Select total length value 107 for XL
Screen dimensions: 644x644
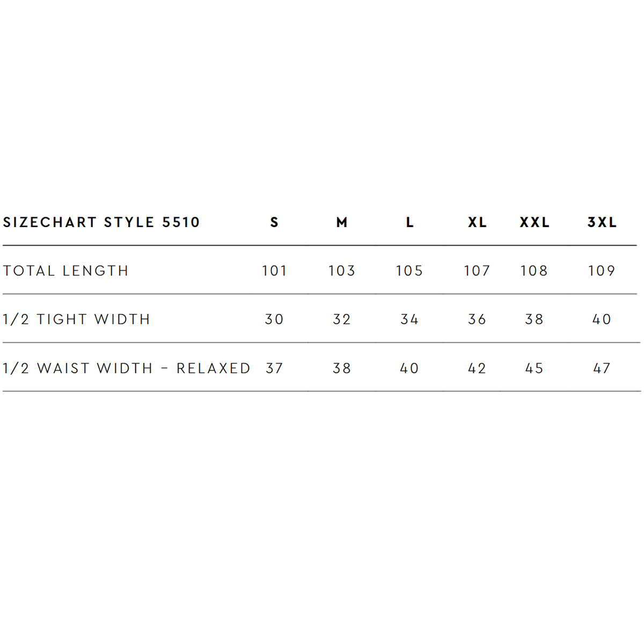(477, 271)
